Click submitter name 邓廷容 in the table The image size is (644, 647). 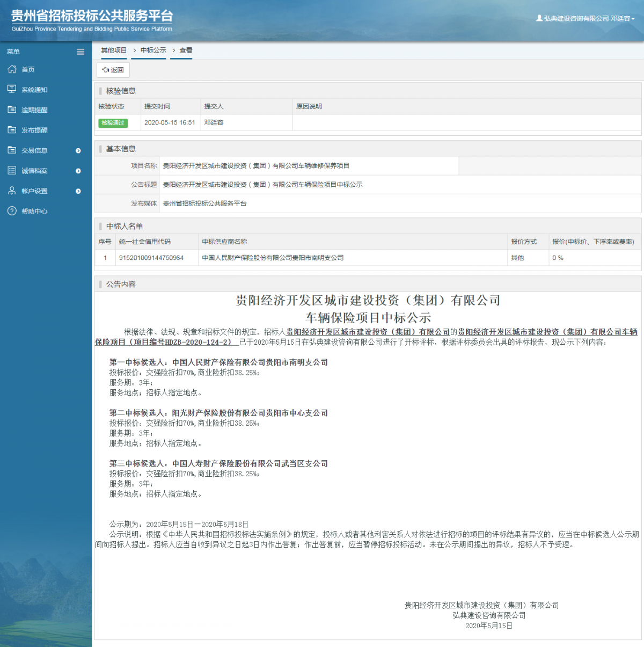point(214,123)
